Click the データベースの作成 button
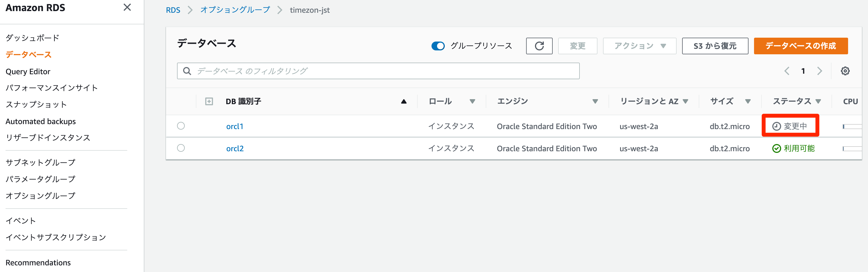This screenshot has width=868, height=272. tap(801, 46)
